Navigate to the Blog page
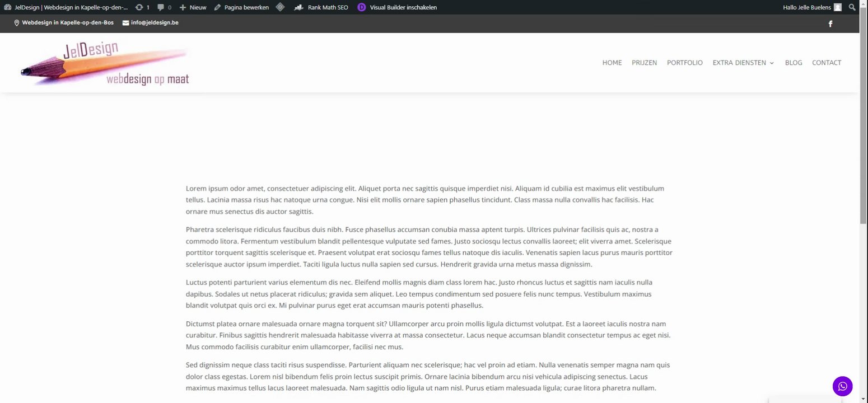The width and height of the screenshot is (868, 403). click(794, 63)
